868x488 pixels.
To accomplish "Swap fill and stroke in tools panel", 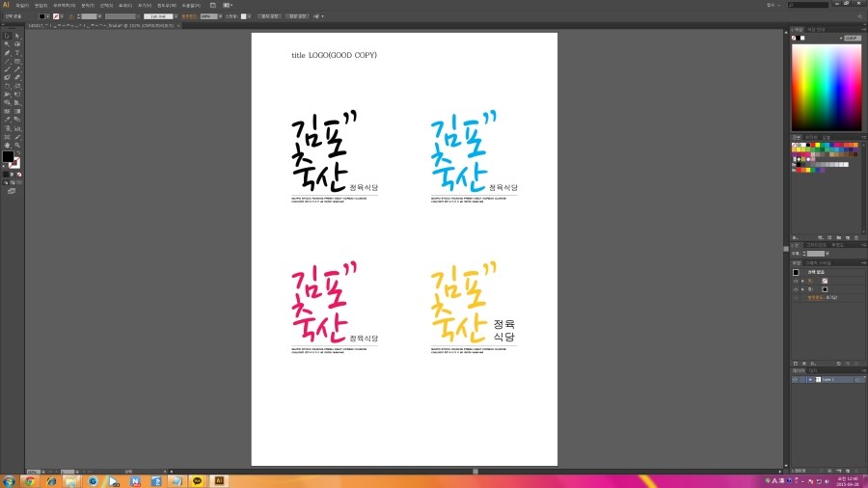I will [x=18, y=152].
